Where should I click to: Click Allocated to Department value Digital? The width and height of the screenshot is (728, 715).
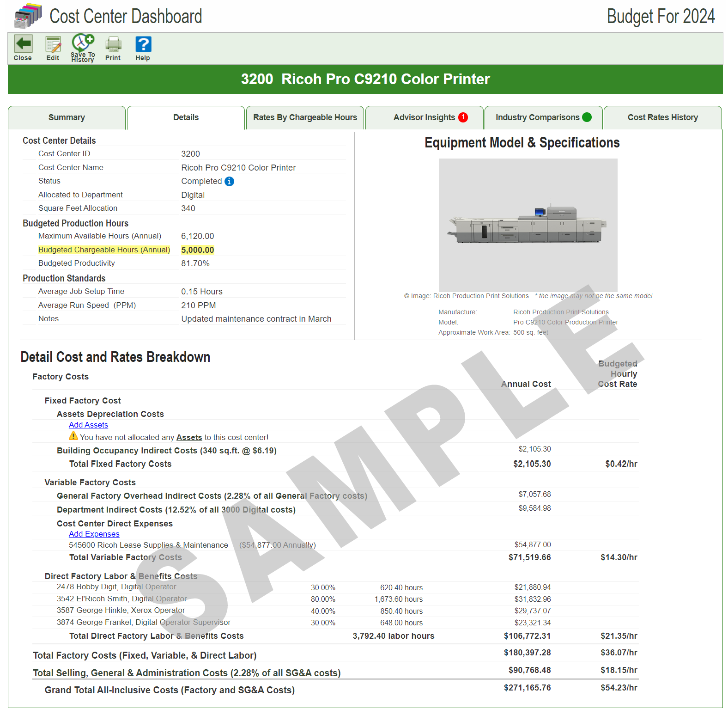(x=193, y=195)
